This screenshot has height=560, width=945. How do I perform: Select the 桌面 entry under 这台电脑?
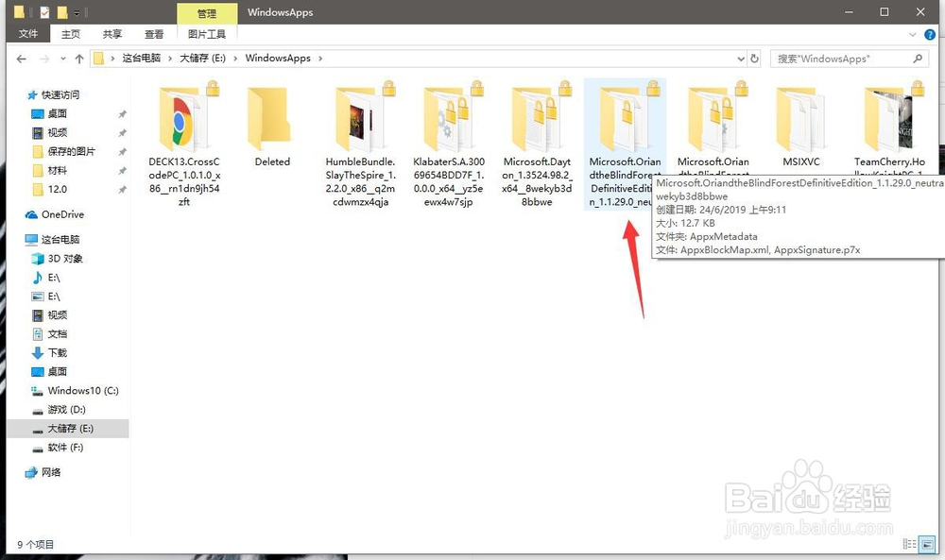(49, 371)
